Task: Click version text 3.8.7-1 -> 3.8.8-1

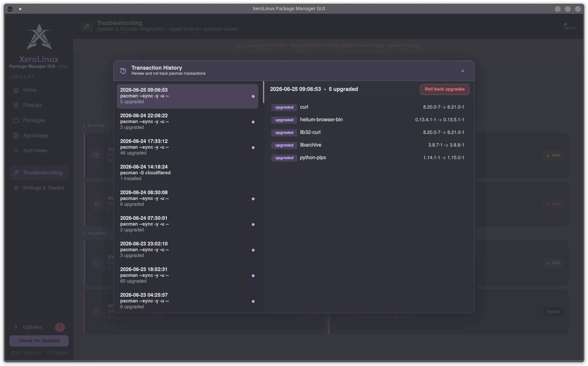Action: (446, 145)
